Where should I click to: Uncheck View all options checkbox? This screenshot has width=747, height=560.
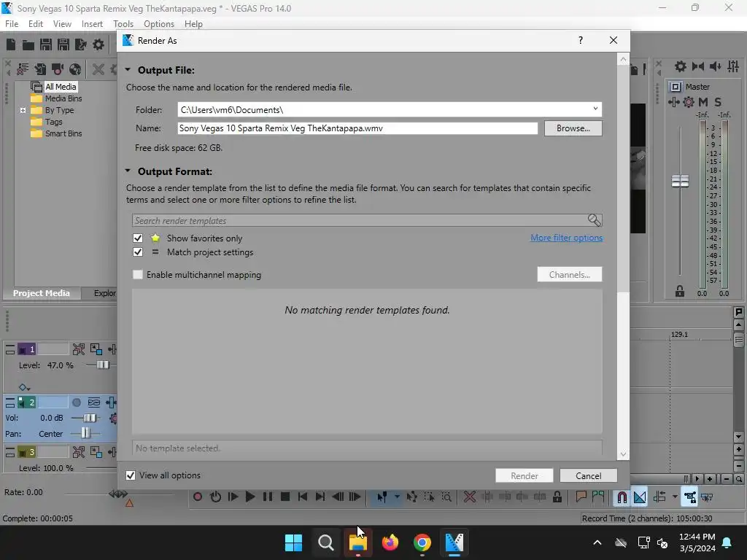click(131, 475)
